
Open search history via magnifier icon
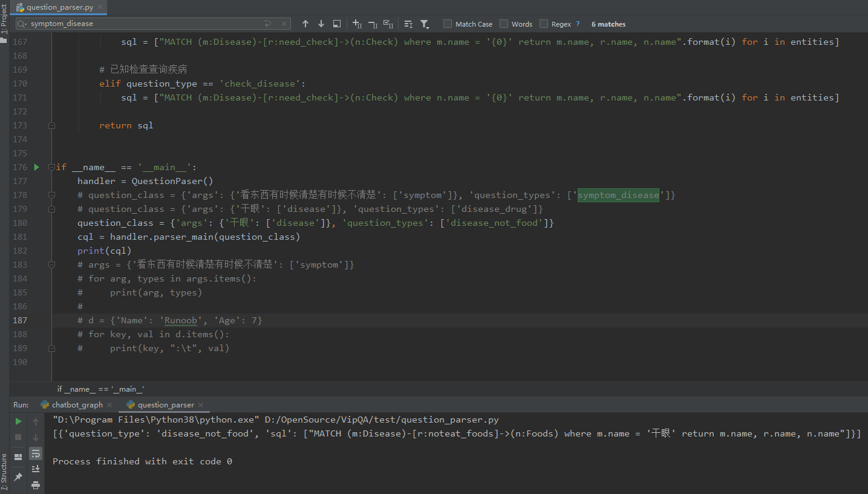pyautogui.click(x=22, y=24)
